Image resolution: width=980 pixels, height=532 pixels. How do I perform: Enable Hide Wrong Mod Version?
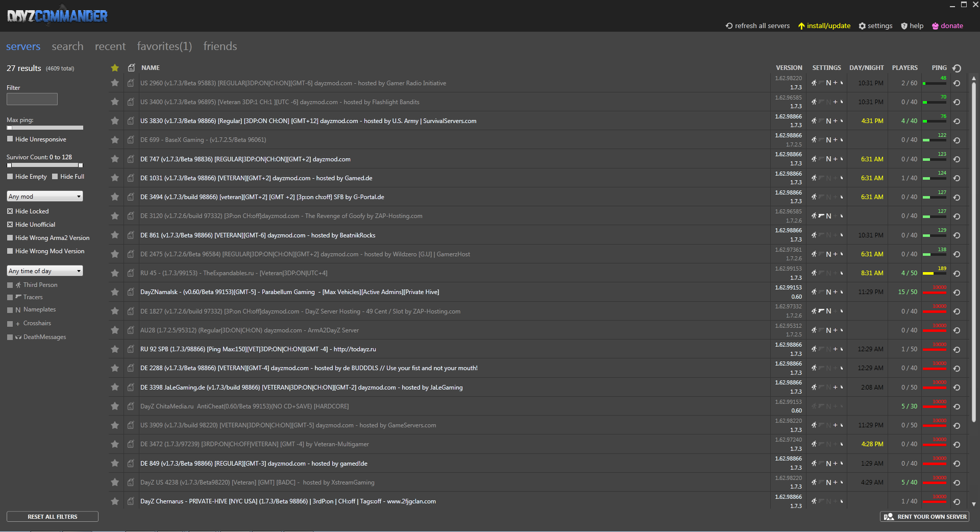10,251
